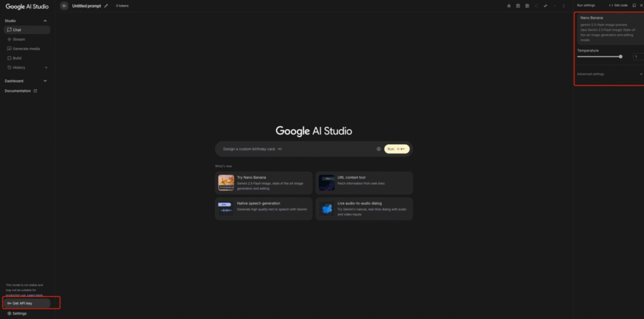This screenshot has height=319, width=644.
Task: Open the Try Nano Banana card
Action: coord(264,182)
